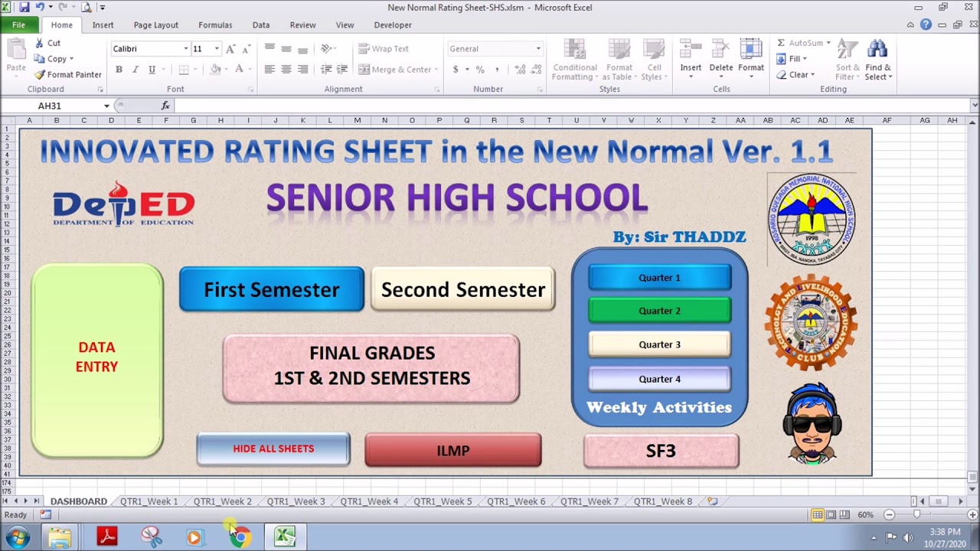Click the SF3 button
Image resolution: width=980 pixels, height=551 pixels.
pos(661,451)
